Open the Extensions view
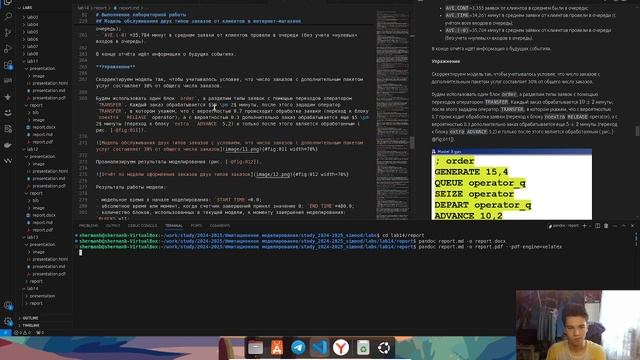This screenshot has height=360, width=640. [8, 65]
